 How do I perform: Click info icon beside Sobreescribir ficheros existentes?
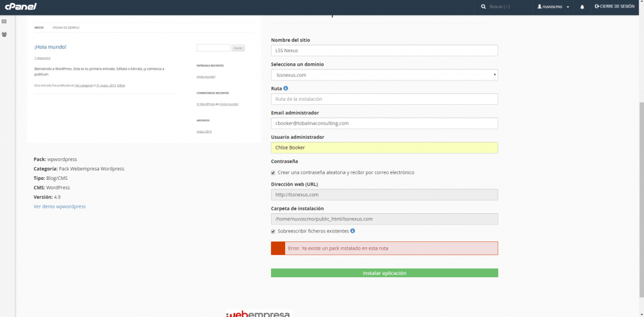[x=353, y=231]
